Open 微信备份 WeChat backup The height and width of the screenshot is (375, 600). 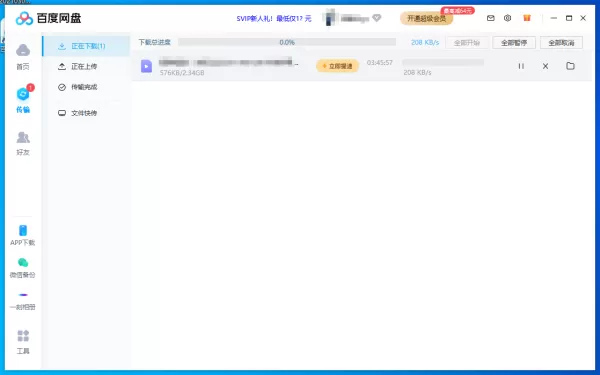(x=23, y=268)
